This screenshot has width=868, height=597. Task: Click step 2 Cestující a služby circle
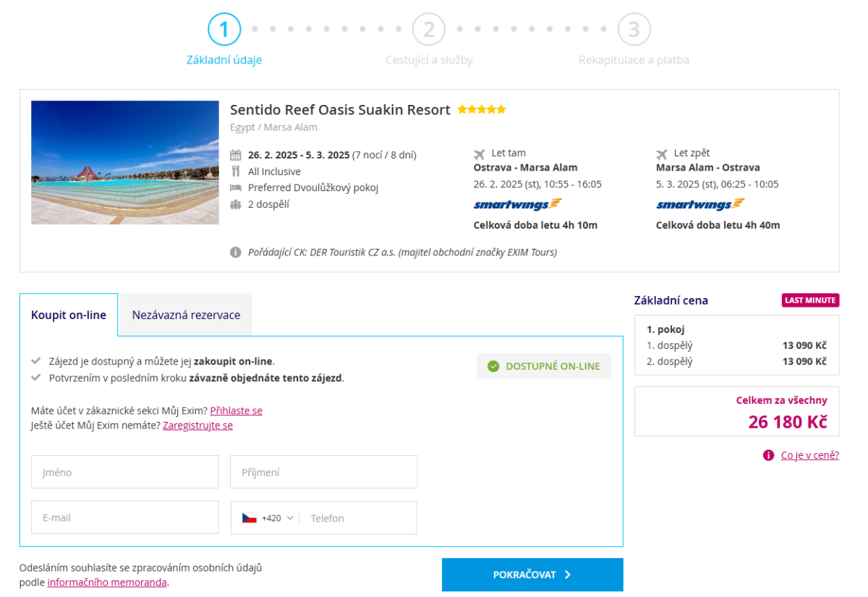[x=429, y=30]
